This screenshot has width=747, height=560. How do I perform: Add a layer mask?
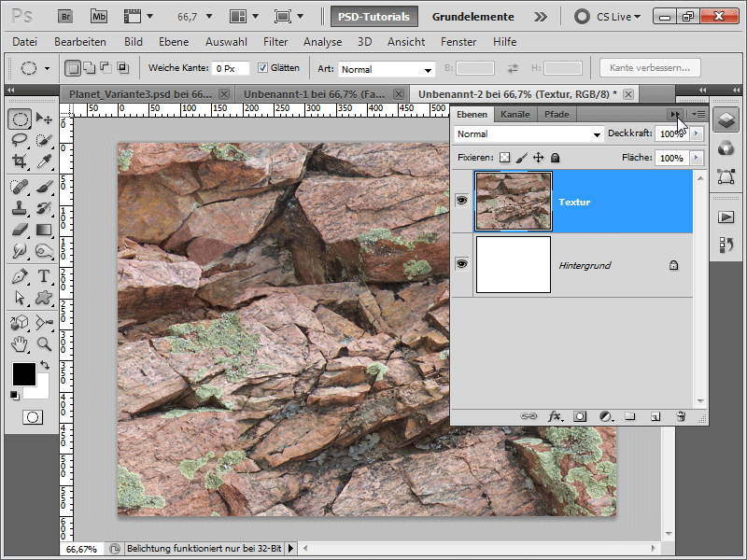pyautogui.click(x=579, y=416)
